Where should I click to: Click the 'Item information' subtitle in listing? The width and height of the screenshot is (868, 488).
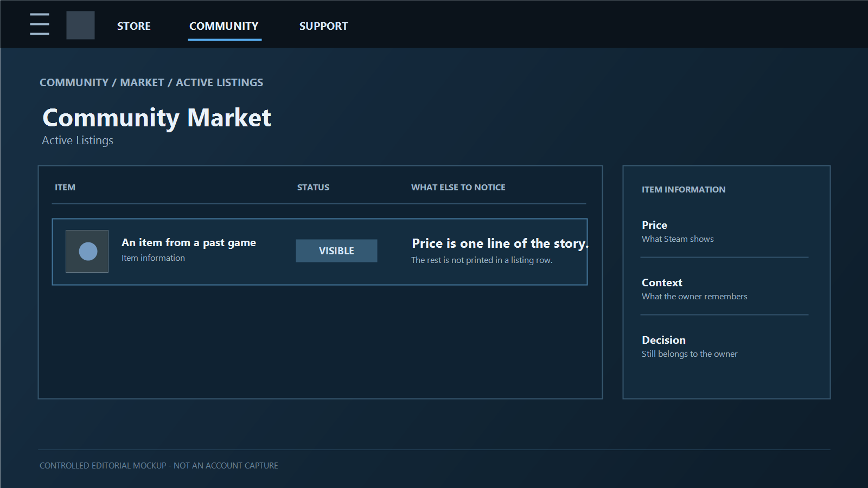point(153,258)
